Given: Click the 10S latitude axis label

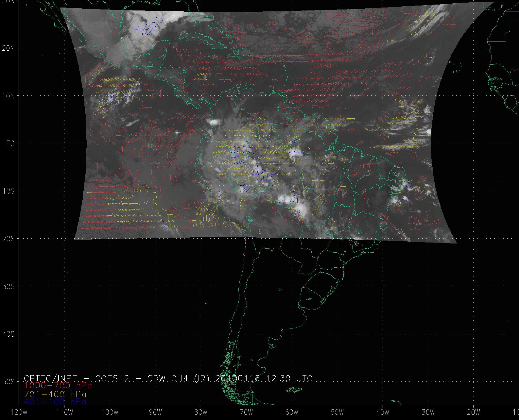Looking at the screenshot, I should tap(9, 191).
